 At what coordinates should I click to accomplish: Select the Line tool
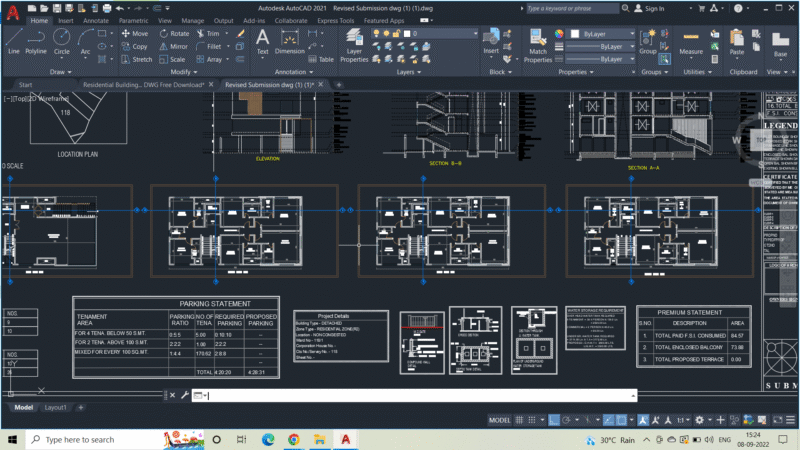14,41
